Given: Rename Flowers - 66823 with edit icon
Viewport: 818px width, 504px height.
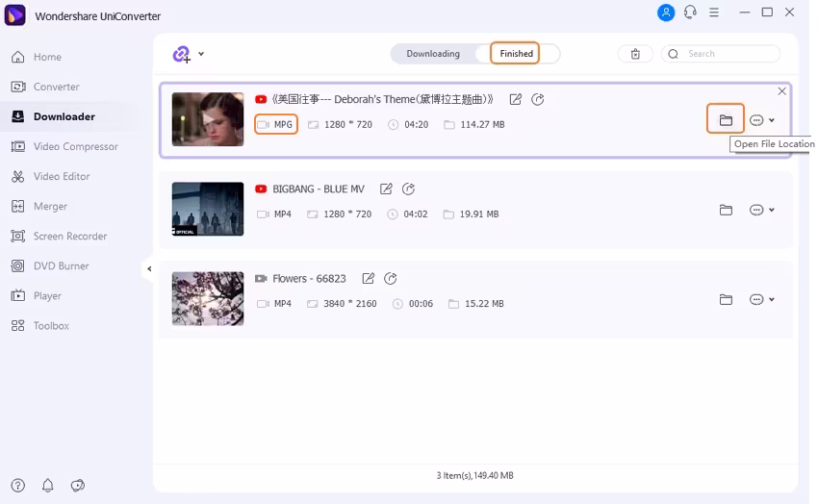Looking at the screenshot, I should click(x=368, y=278).
